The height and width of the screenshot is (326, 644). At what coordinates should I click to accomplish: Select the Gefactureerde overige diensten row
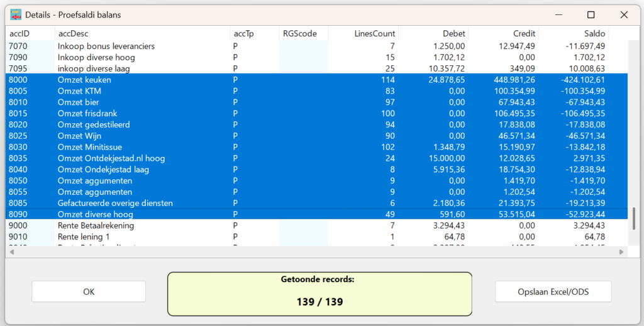[114, 203]
